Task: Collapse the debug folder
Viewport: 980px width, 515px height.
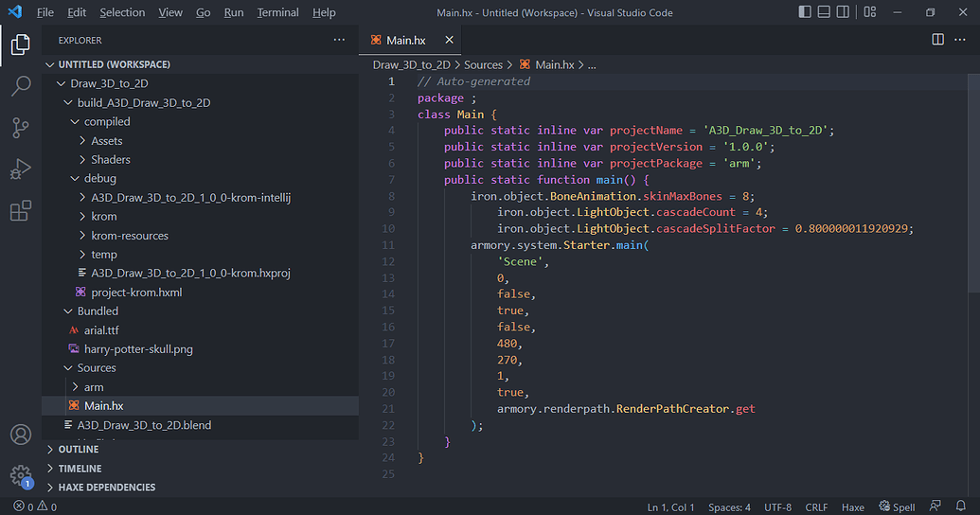Action: 200,178
